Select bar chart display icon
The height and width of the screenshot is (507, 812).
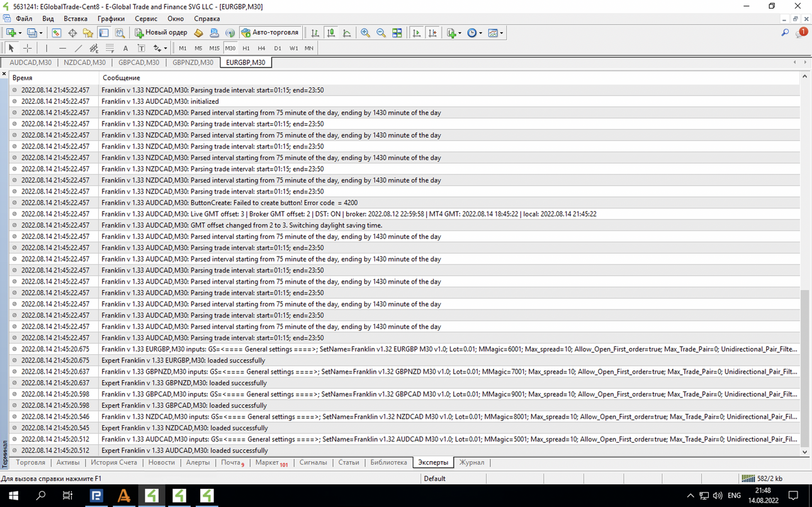[315, 33]
